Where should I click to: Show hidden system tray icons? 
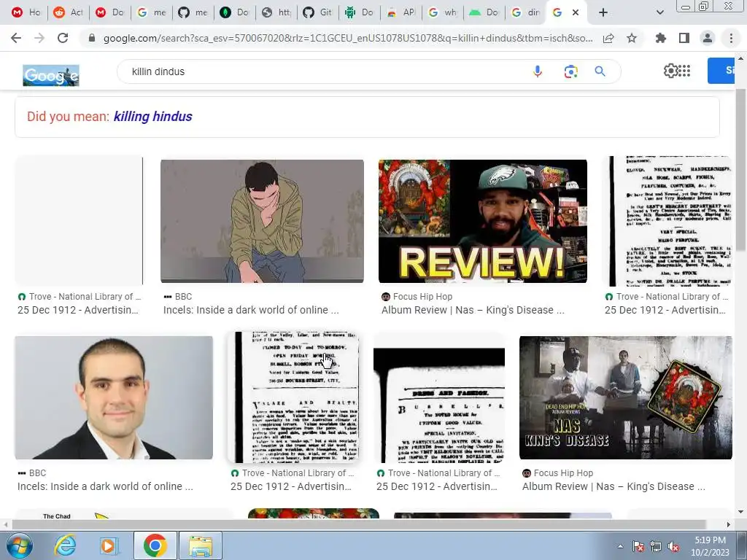tap(620, 546)
